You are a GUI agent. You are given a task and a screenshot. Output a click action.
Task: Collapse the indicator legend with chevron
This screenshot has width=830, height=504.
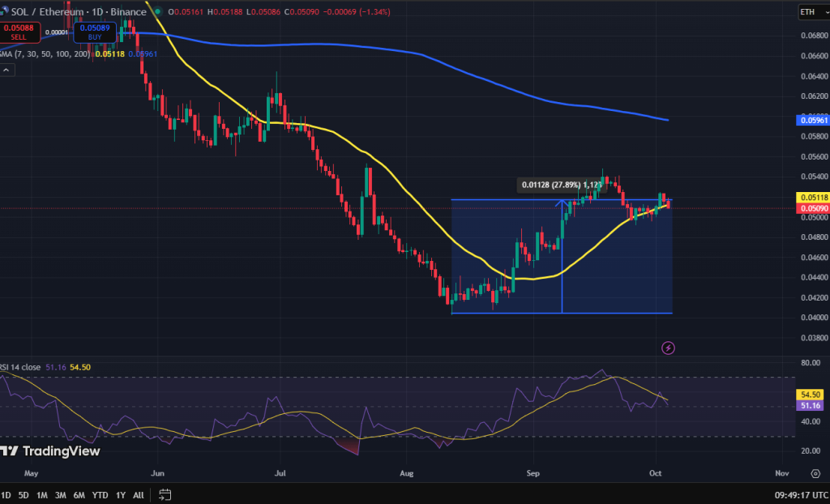pos(6,70)
